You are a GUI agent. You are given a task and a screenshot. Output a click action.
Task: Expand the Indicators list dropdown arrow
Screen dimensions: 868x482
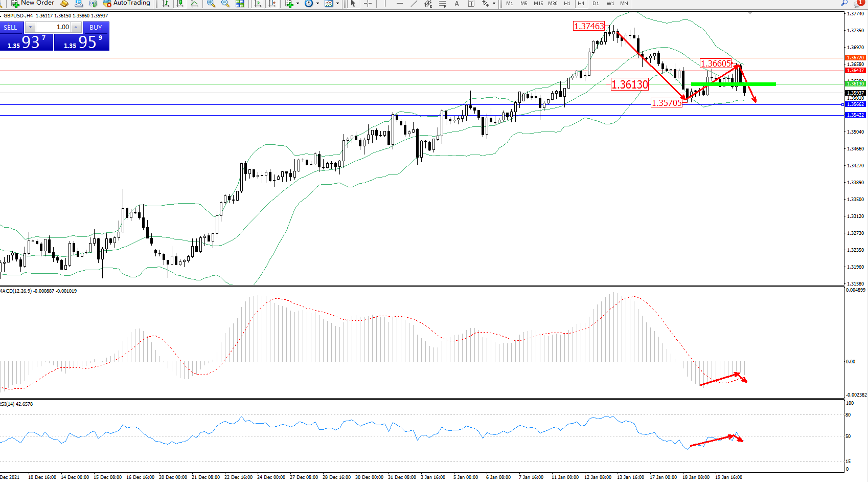(298, 4)
